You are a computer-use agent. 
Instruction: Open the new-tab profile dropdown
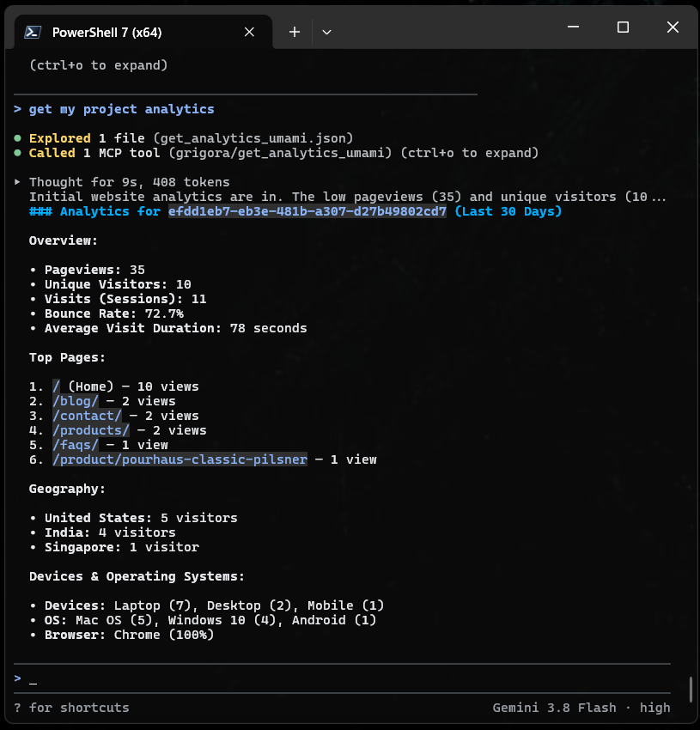click(326, 32)
